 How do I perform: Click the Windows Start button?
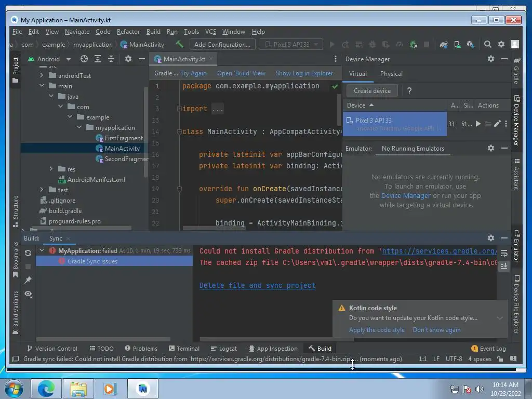14,389
